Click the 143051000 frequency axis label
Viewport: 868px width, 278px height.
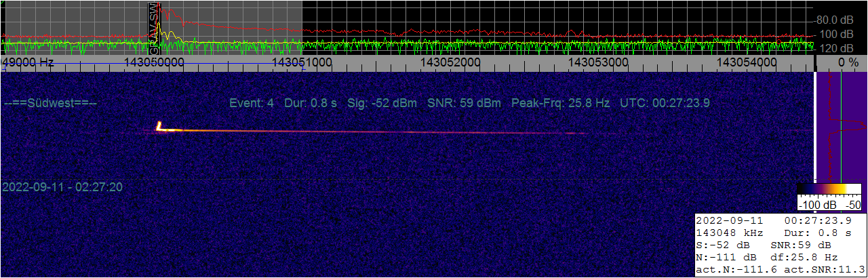302,62
